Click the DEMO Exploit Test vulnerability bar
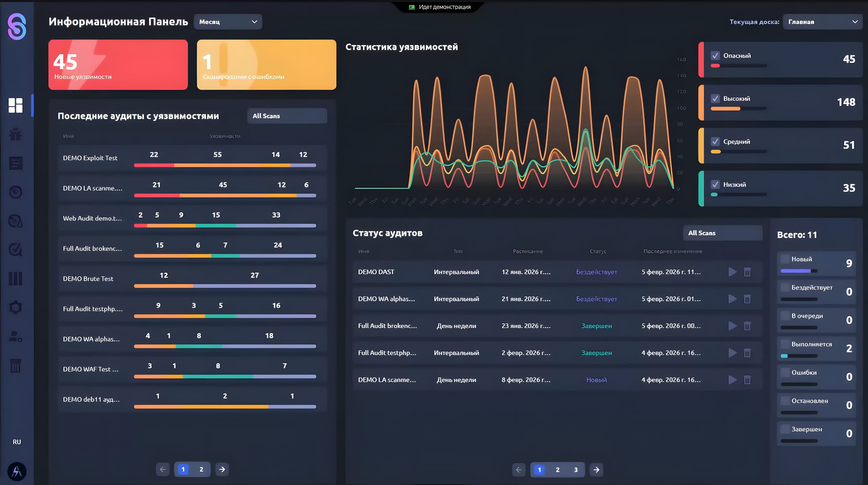868x485 pixels. 225,165
